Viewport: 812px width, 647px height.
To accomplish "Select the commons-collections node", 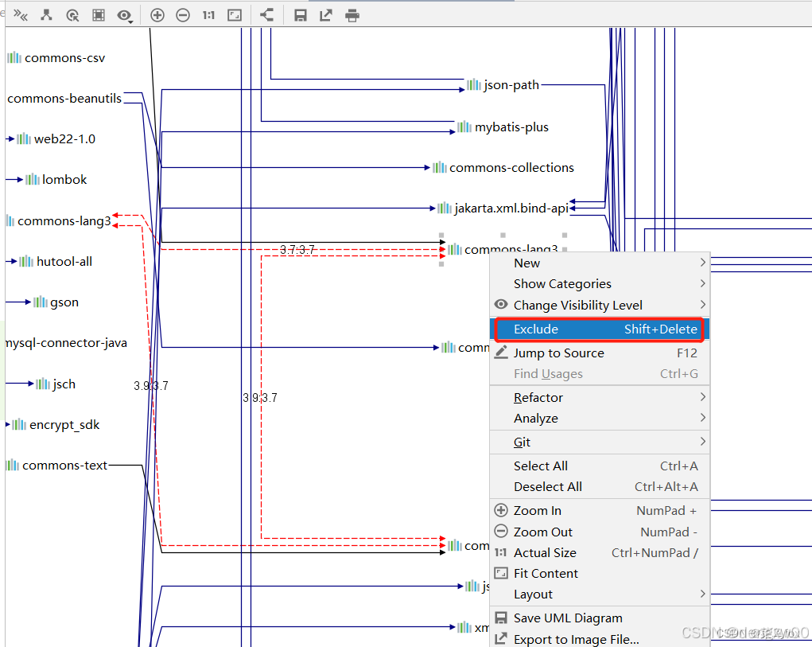I will coord(503,168).
